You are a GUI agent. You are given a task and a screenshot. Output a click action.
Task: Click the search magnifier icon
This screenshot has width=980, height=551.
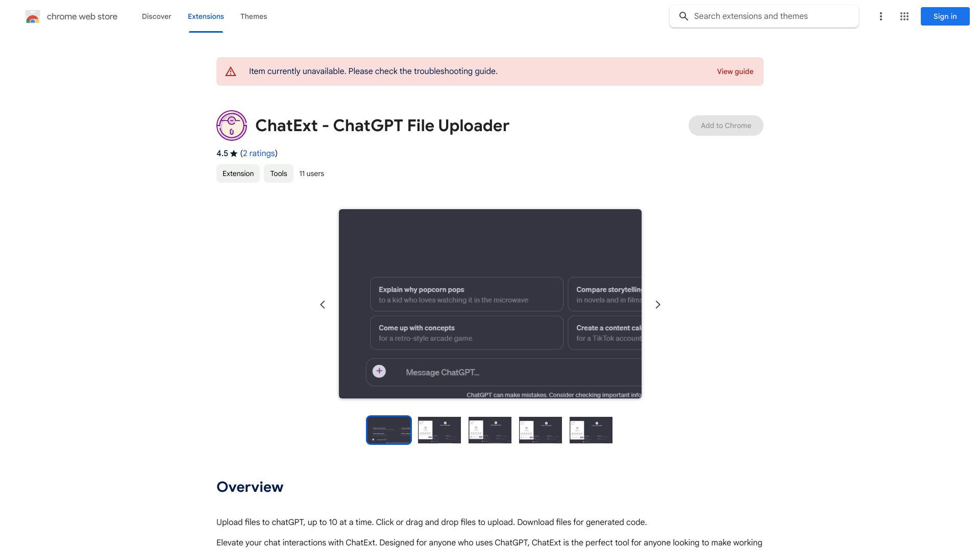pyautogui.click(x=684, y=16)
